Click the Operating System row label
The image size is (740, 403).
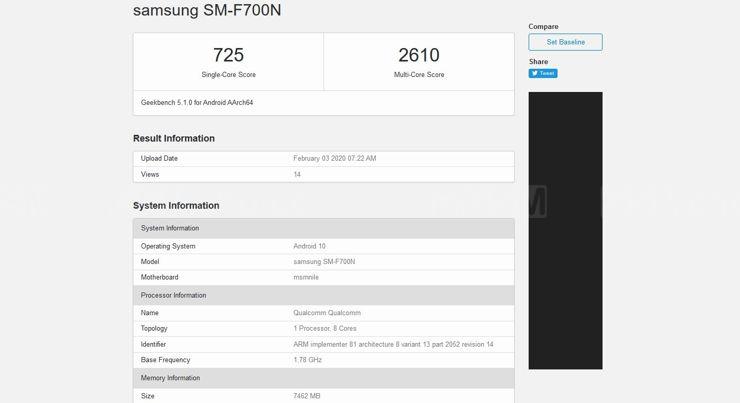coord(168,246)
